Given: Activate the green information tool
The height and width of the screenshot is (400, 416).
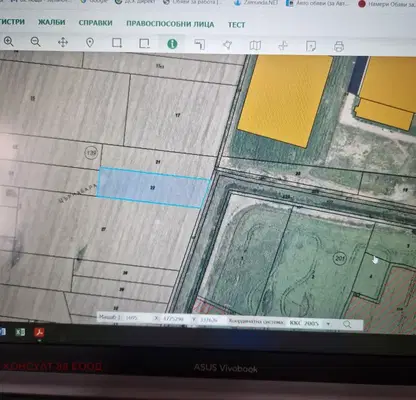Looking at the screenshot, I should coord(172,44).
